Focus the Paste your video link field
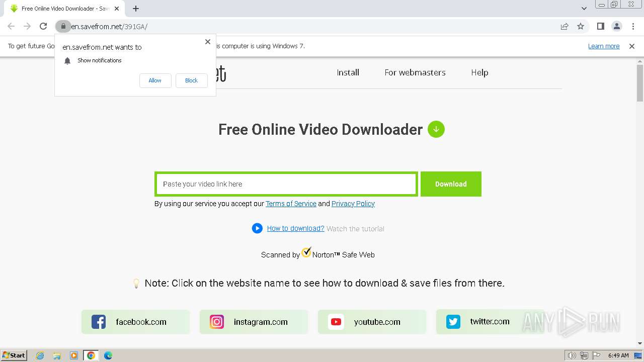 pyautogui.click(x=286, y=184)
